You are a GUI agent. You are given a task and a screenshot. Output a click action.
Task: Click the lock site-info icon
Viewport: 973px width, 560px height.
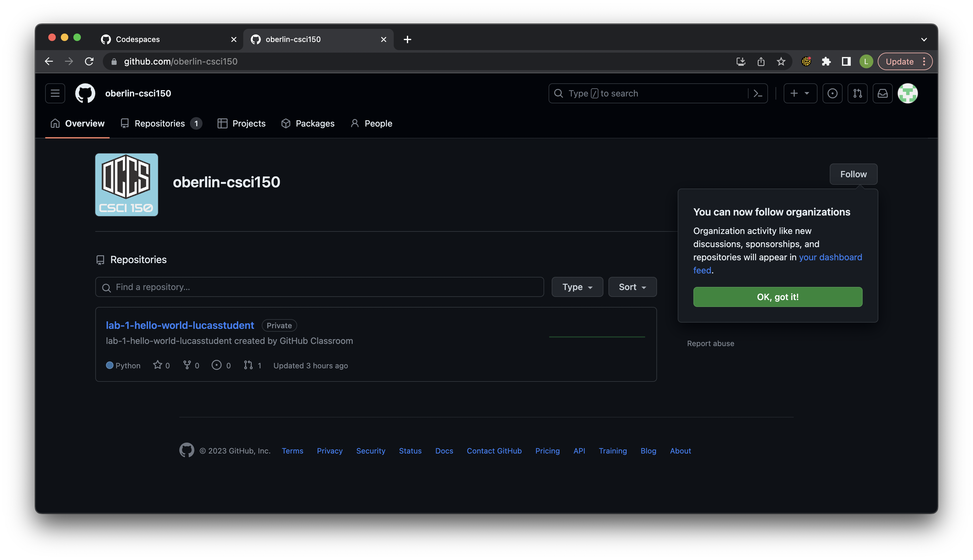(114, 61)
